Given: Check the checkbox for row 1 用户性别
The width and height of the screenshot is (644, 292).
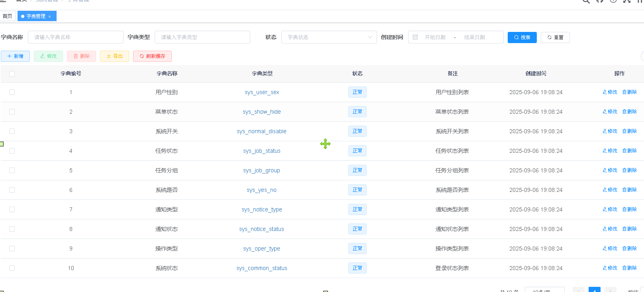Looking at the screenshot, I should click(12, 92).
